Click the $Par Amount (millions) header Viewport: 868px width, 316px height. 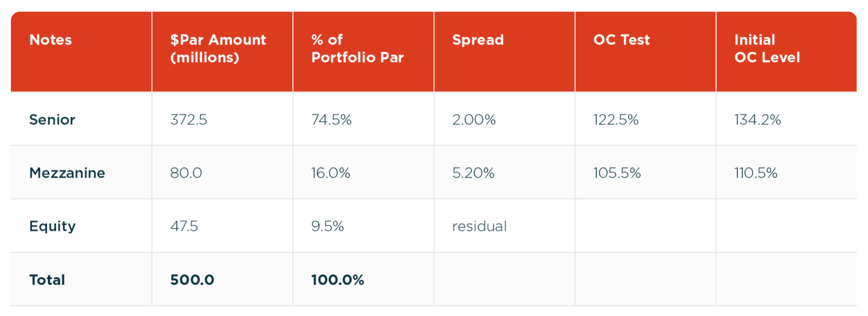click(x=218, y=49)
